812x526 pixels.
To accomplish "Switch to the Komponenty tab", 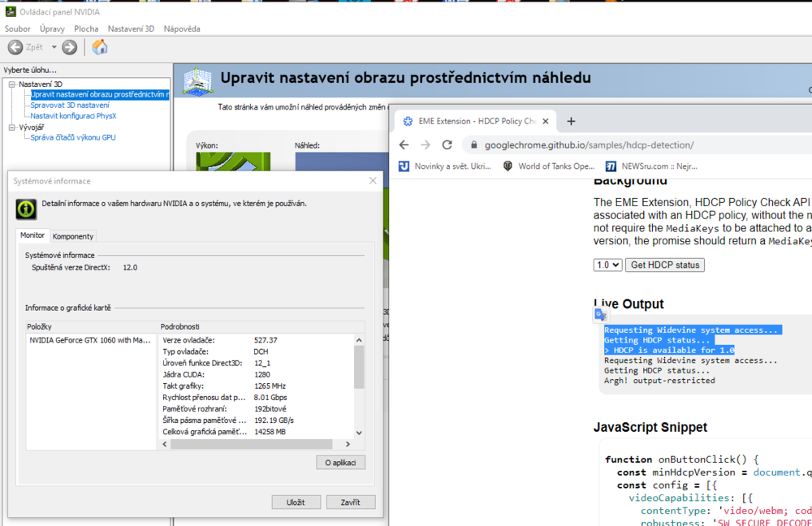I will [72, 235].
